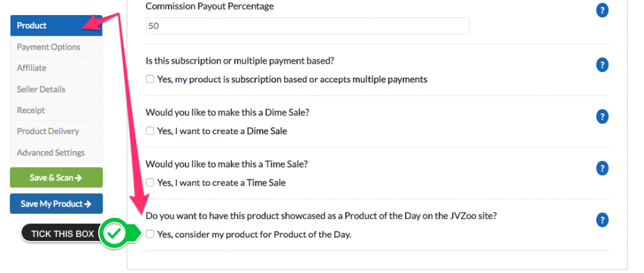Click help icon beside subscription question
Screen dimensions: 644x273
[x=602, y=65]
